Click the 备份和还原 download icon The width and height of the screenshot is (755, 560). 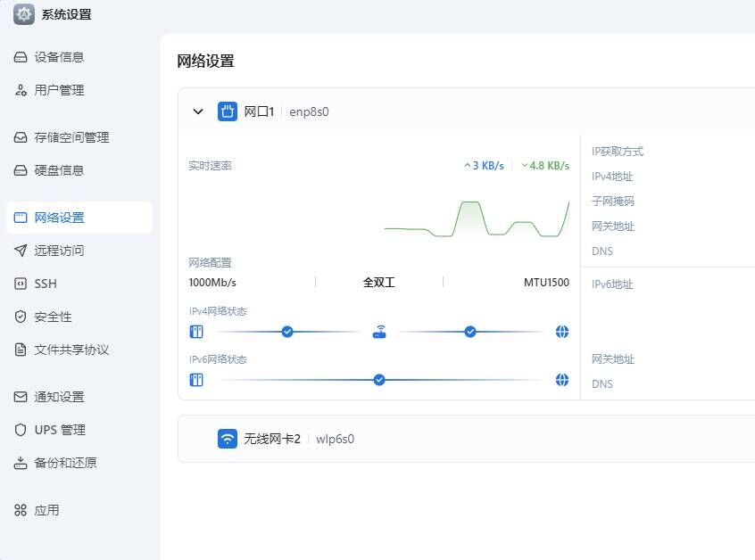(x=21, y=463)
